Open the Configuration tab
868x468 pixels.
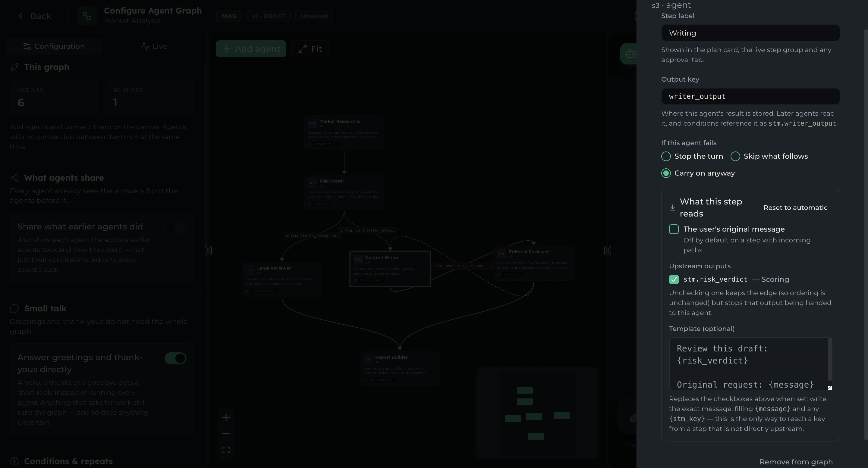click(x=54, y=46)
